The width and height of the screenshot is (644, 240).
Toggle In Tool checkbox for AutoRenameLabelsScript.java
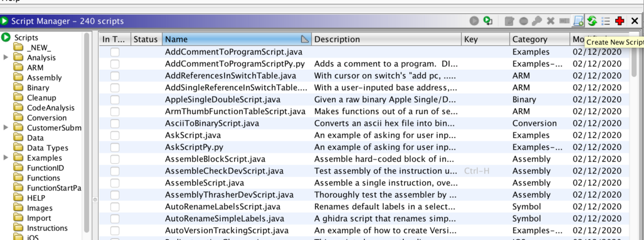point(115,207)
